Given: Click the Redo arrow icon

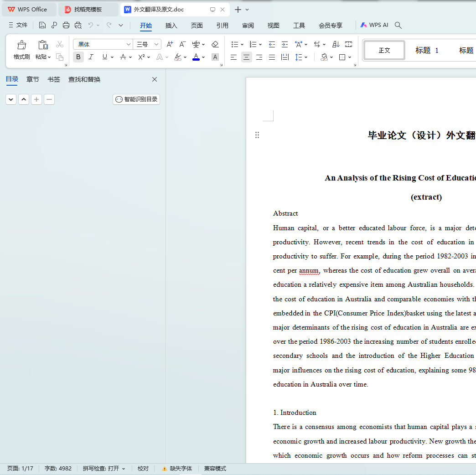Looking at the screenshot, I should (109, 25).
